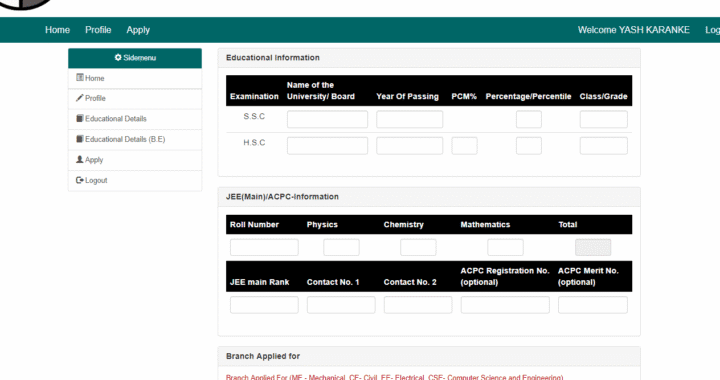Click the Name of the University/Board header
The image size is (720, 380).
click(x=321, y=91)
